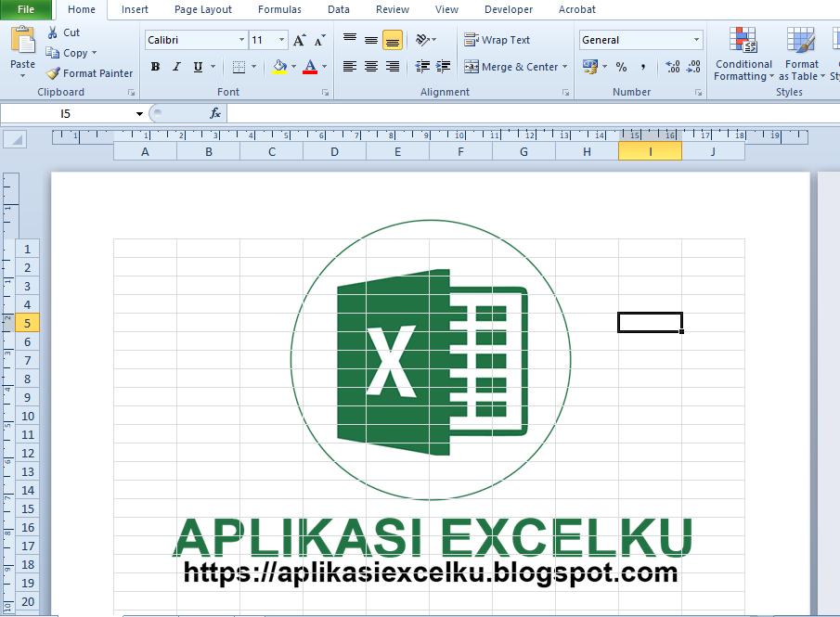Screen dimensions: 840x617
Task: Toggle Bold formatting
Action: tap(155, 67)
